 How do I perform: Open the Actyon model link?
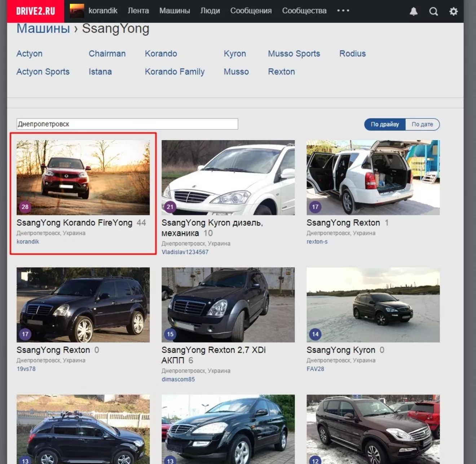[x=29, y=54]
